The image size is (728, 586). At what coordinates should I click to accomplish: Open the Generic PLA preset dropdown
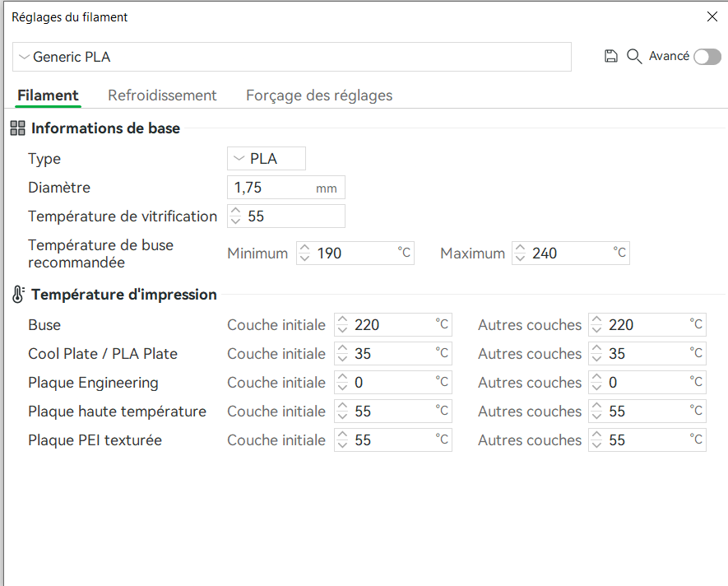pos(291,57)
